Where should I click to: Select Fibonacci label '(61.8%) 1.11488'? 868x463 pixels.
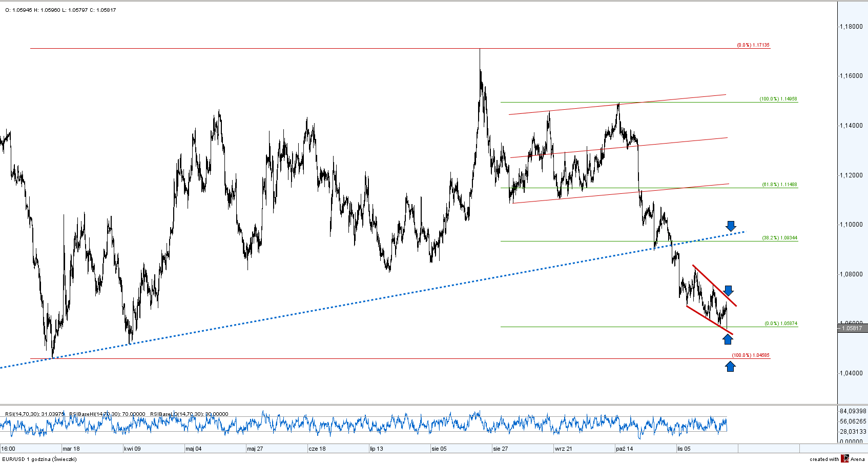click(779, 185)
